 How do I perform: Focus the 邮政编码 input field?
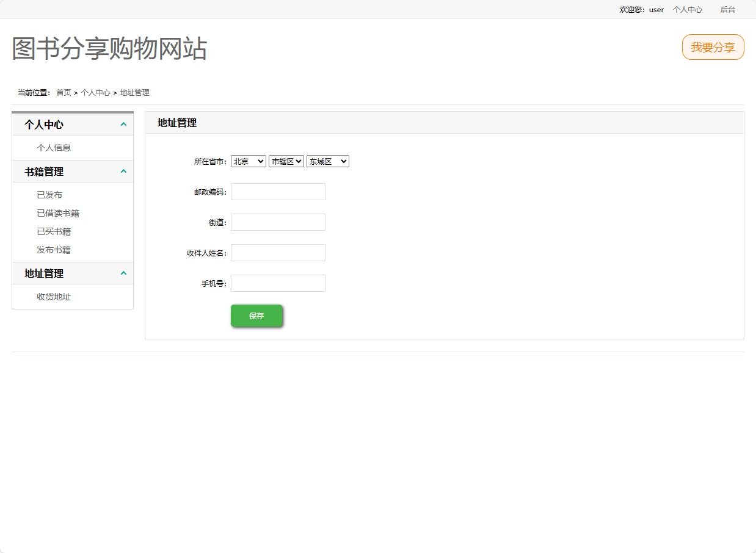(x=278, y=191)
